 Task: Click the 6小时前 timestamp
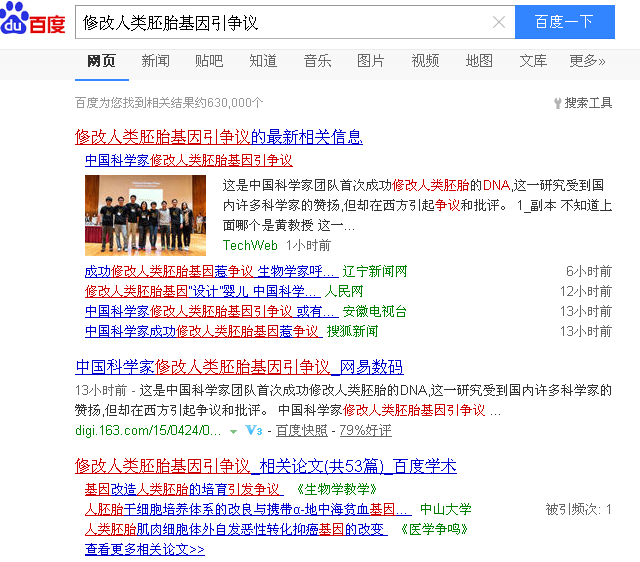coord(589,271)
